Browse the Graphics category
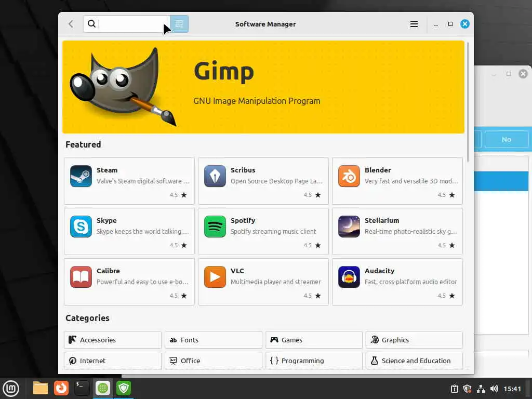Viewport: 532px width, 399px height. click(x=414, y=340)
